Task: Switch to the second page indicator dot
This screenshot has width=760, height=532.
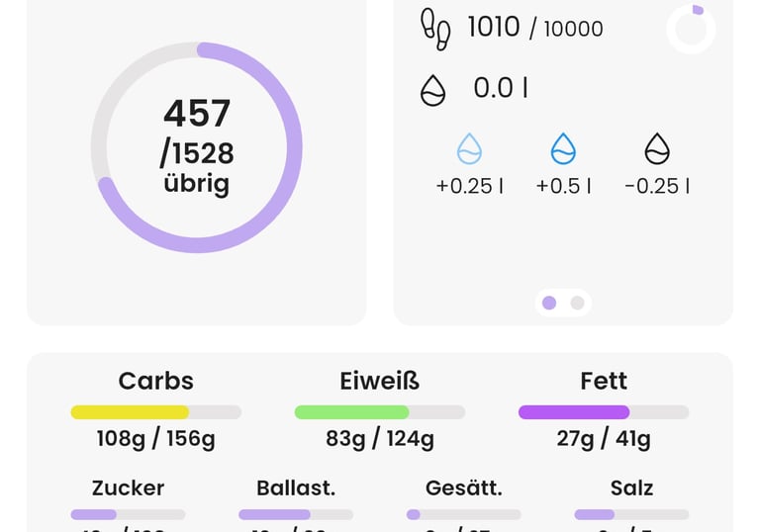Action: (578, 303)
